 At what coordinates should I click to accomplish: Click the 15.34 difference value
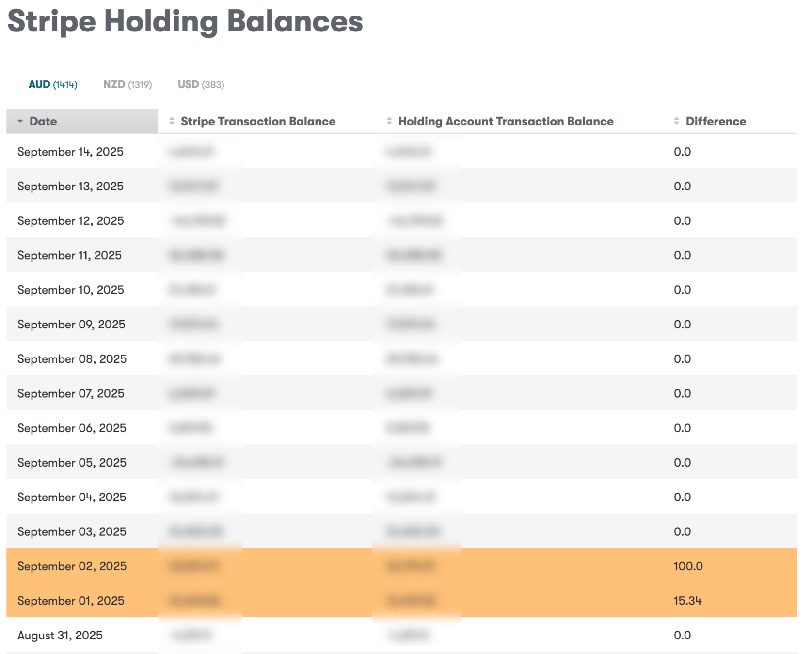point(687,601)
